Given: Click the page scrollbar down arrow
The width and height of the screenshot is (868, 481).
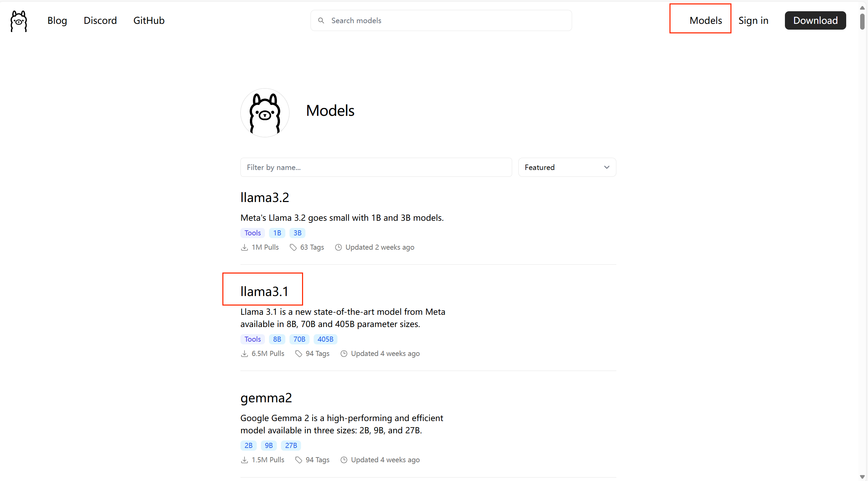Looking at the screenshot, I should point(862,477).
